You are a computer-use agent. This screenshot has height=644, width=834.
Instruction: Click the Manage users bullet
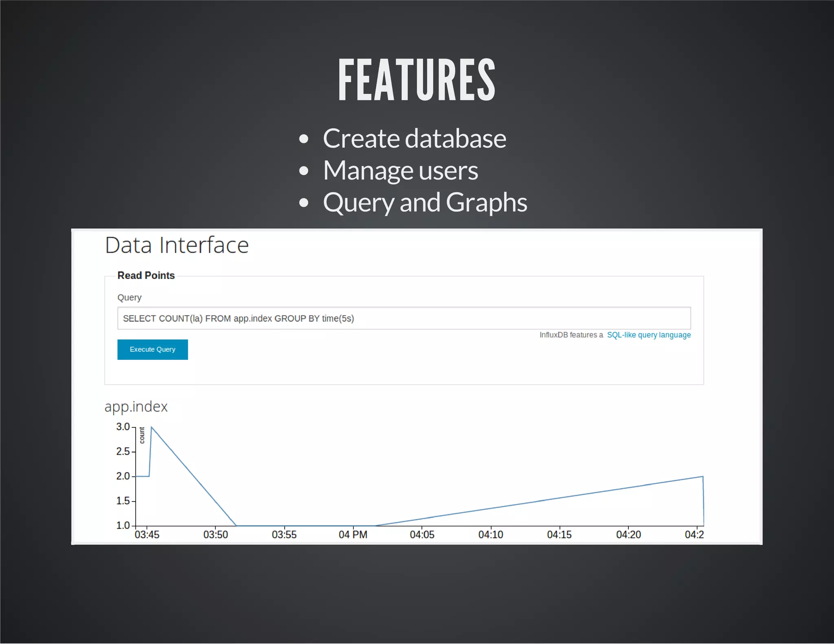tap(400, 171)
